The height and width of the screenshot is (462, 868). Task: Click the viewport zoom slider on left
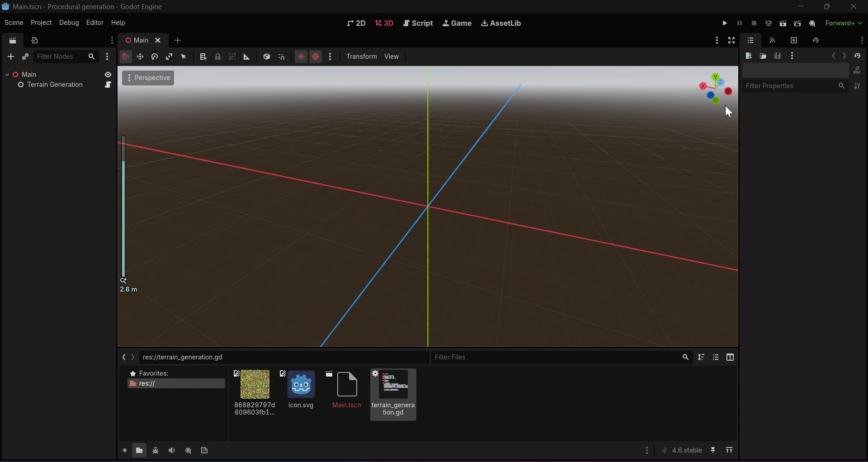(123, 206)
